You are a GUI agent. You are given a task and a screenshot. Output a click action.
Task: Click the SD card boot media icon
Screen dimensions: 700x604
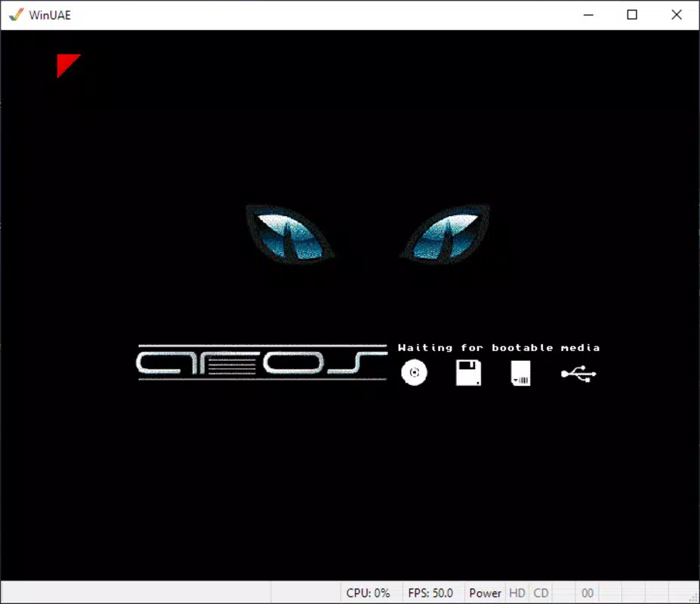click(x=520, y=373)
